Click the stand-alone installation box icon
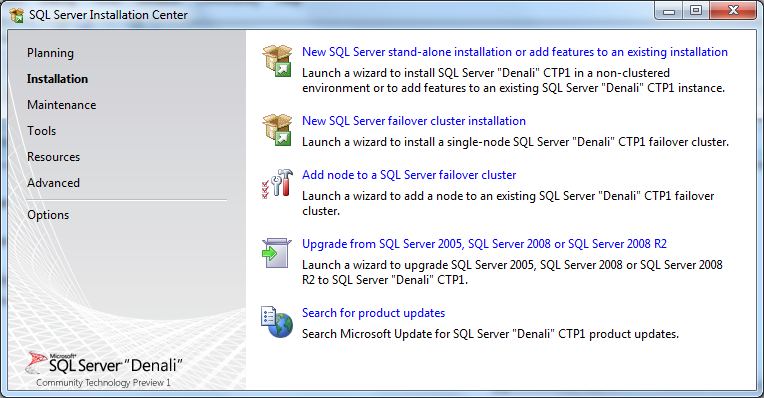Viewport: 764px width, 398px height. coord(277,61)
